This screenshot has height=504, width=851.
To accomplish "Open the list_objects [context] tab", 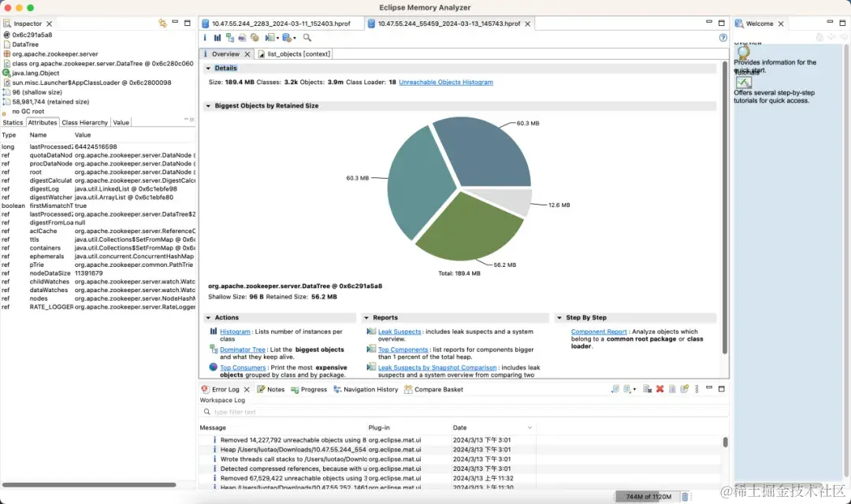I will 295,54.
